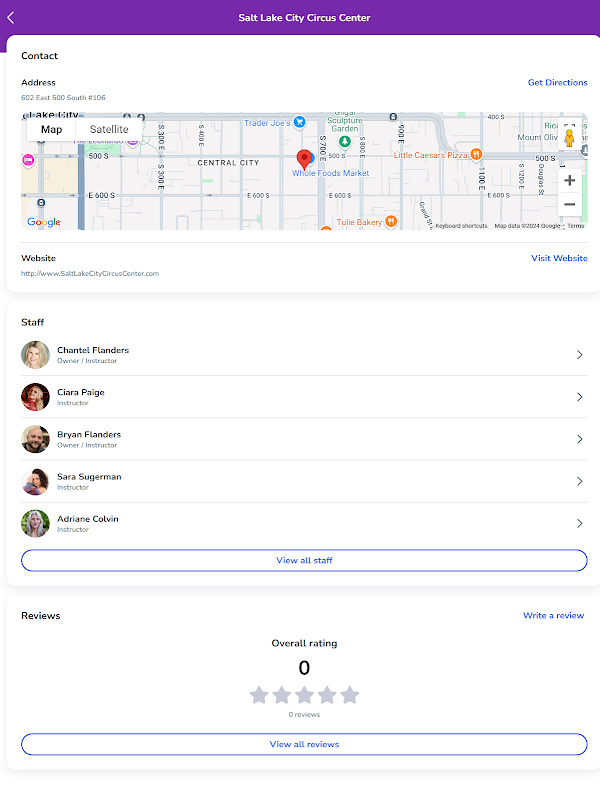
Task: Click the SaltLakeCityCircusCenter.com URL text
Action: point(90,273)
